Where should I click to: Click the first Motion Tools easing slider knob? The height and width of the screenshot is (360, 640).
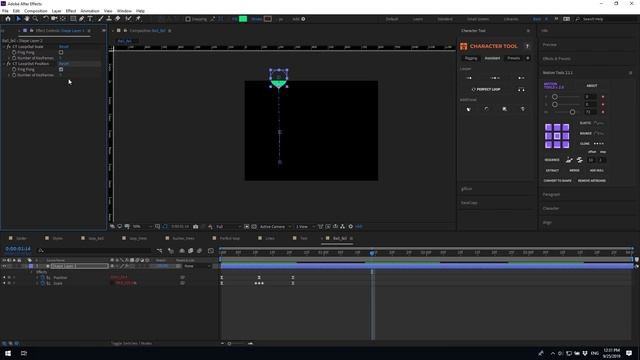point(555,97)
